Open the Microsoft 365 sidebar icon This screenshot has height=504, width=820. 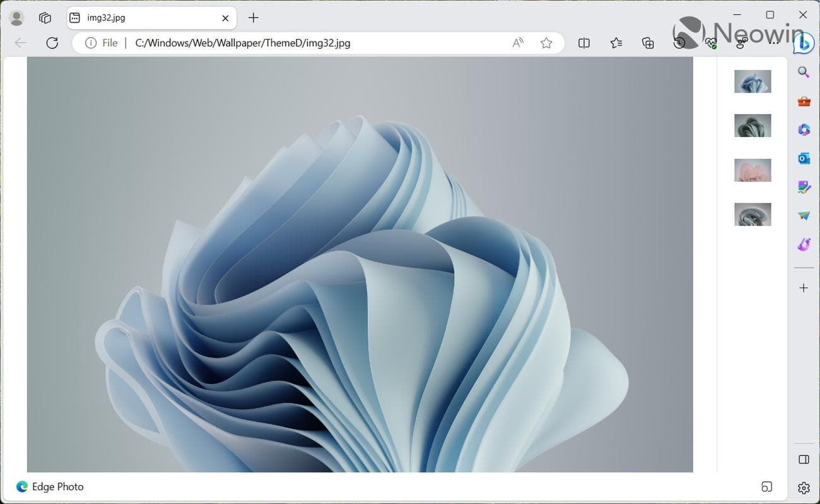[804, 129]
